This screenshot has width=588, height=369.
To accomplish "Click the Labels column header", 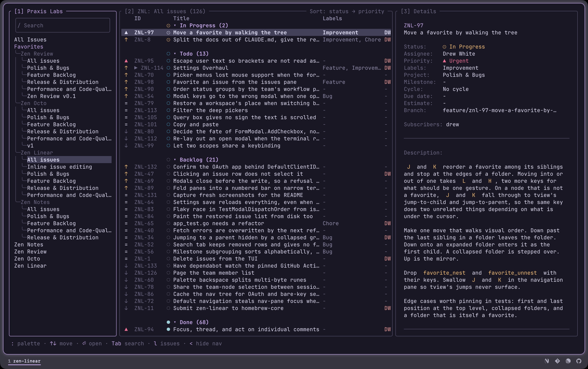I will coord(332,18).
